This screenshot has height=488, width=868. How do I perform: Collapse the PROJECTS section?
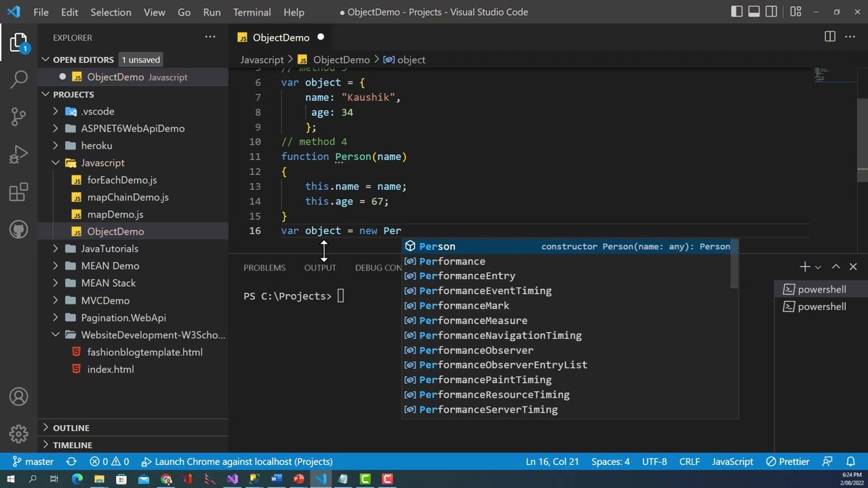coord(45,94)
